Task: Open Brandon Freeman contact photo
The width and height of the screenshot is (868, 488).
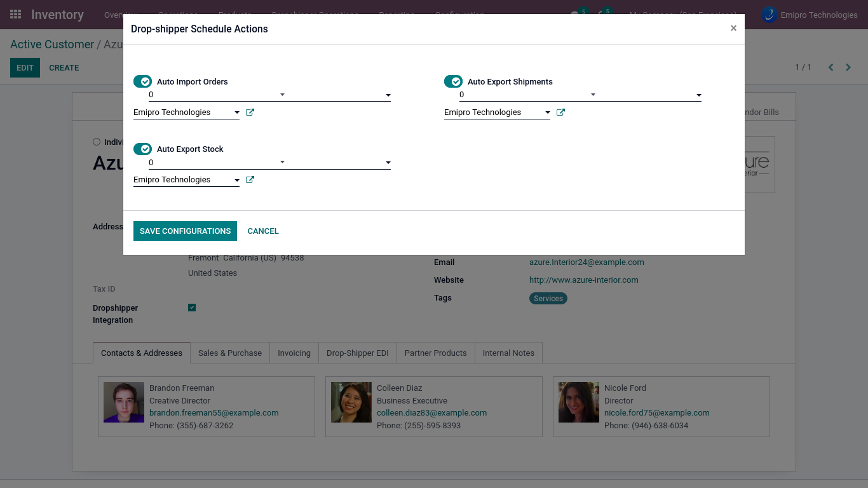Action: (124, 402)
